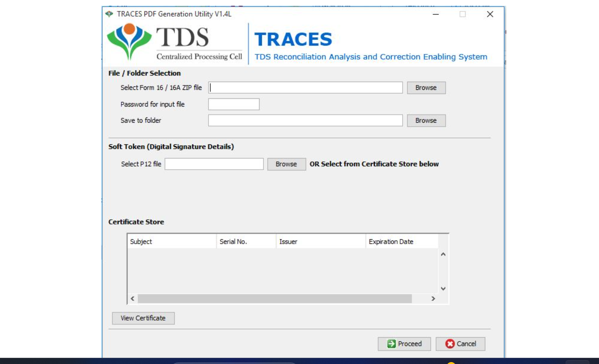Browse for the Form 16 ZIP file
Screen dimensions: 599x364
pyautogui.click(x=426, y=88)
